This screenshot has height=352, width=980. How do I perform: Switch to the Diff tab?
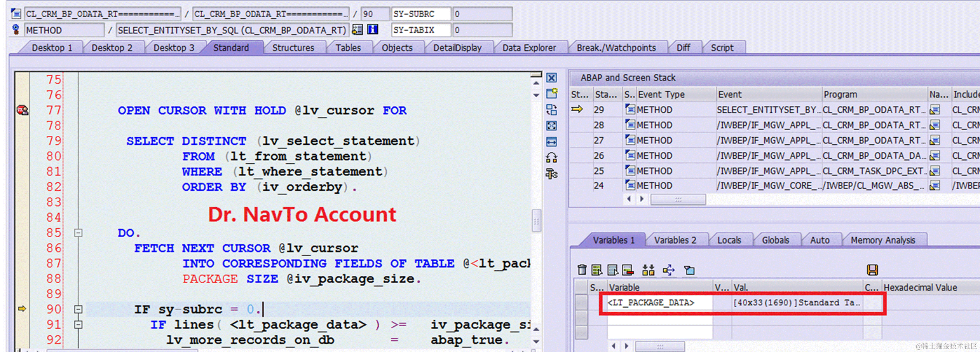[x=683, y=48]
